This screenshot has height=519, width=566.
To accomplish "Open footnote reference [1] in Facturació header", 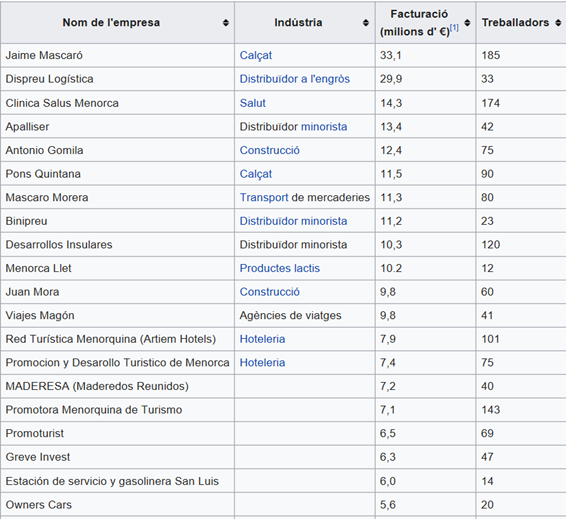I will 454,28.
